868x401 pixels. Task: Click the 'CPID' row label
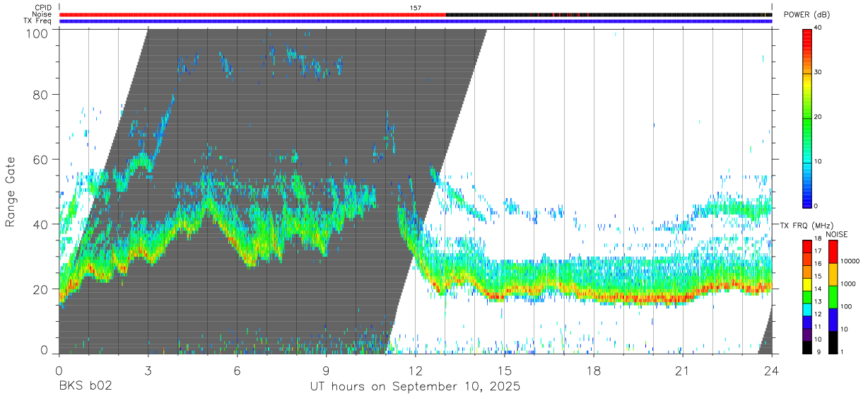(x=43, y=8)
